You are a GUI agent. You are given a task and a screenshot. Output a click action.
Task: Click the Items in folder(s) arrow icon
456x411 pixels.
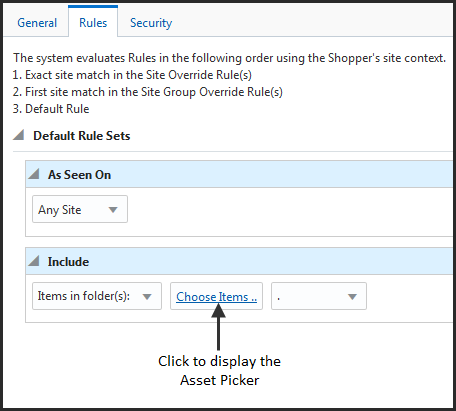click(147, 297)
